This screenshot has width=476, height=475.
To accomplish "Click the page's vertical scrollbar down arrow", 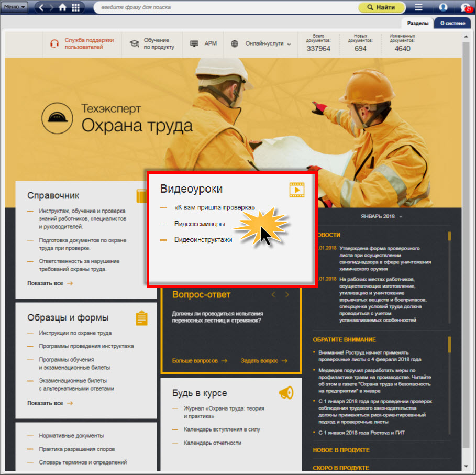I will pyautogui.click(x=466, y=466).
